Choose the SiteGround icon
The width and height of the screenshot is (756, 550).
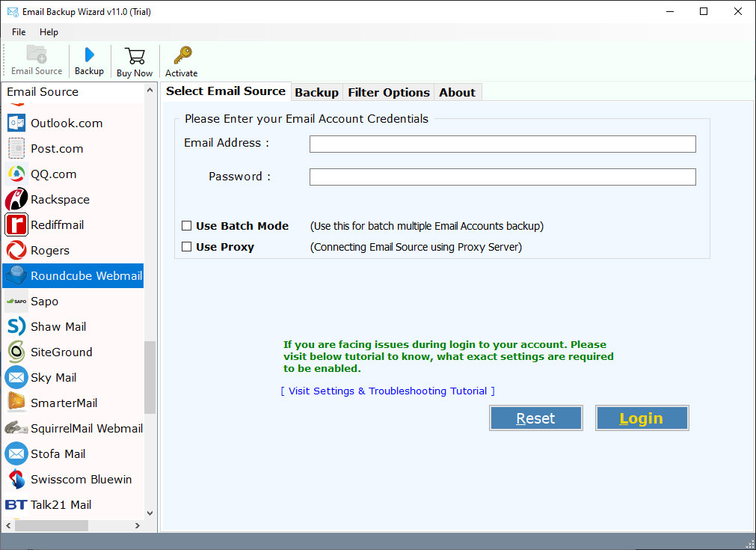click(x=16, y=352)
